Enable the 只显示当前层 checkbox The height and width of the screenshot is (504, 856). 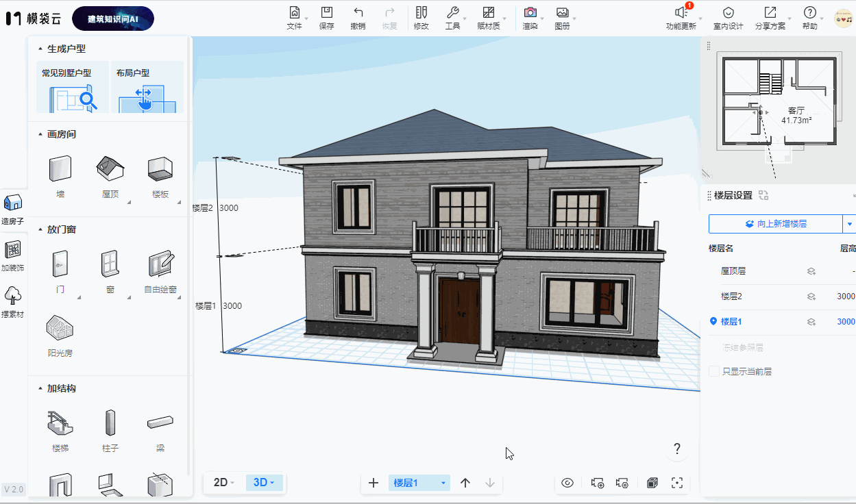coord(714,371)
